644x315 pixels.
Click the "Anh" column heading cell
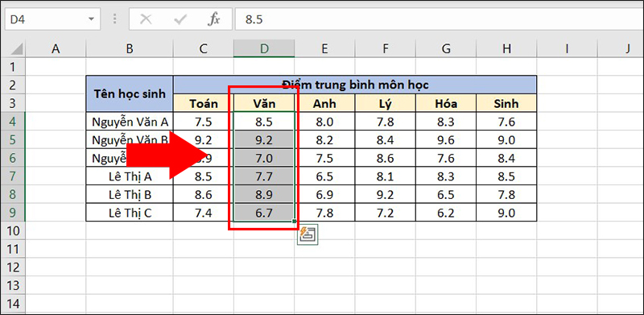(324, 103)
